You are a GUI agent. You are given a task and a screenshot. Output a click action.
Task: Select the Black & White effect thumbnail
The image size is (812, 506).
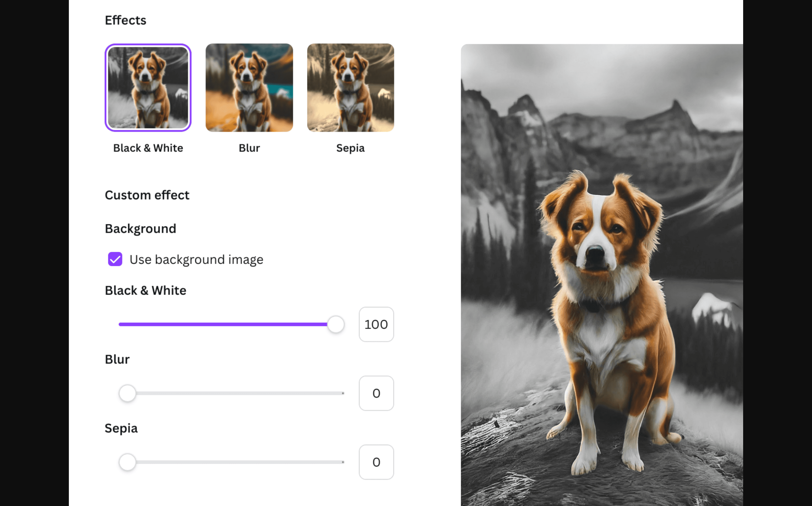(x=148, y=87)
